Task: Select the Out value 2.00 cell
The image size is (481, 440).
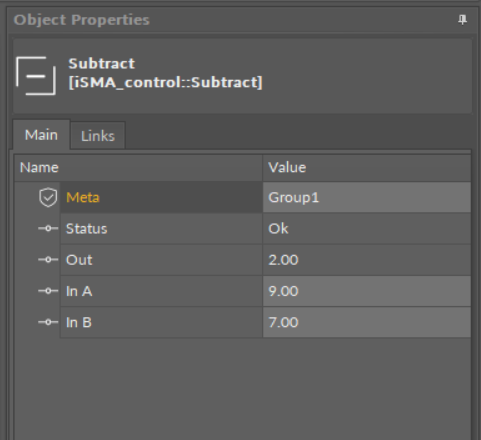Action: (367, 260)
